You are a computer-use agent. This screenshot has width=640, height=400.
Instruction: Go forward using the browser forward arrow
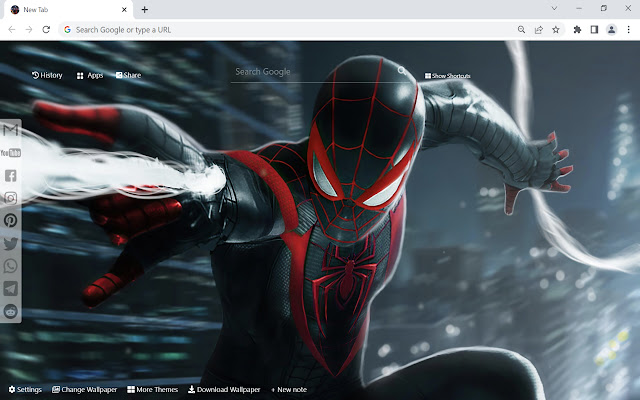pos(29,29)
